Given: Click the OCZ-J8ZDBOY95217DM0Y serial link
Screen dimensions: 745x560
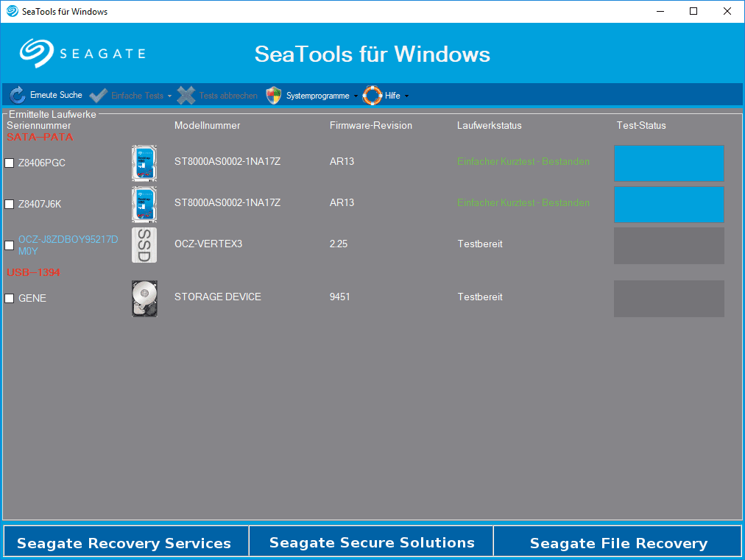Looking at the screenshot, I should [68, 245].
